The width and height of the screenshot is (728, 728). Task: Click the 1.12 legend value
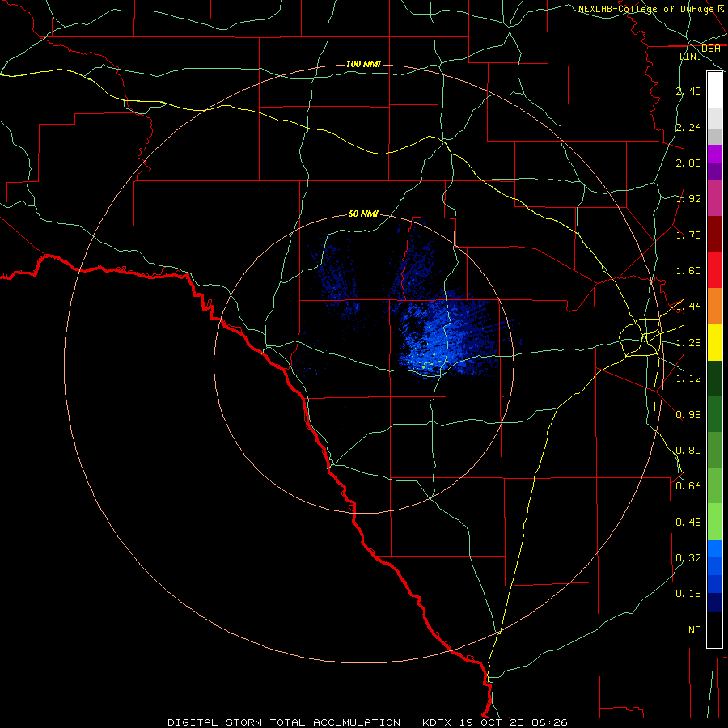coord(688,379)
